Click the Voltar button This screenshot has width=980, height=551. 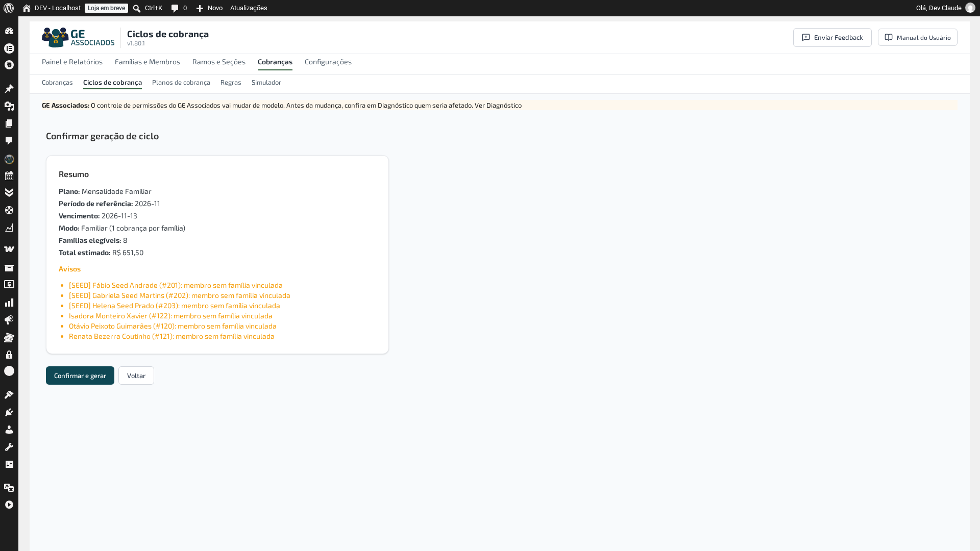[x=136, y=375]
